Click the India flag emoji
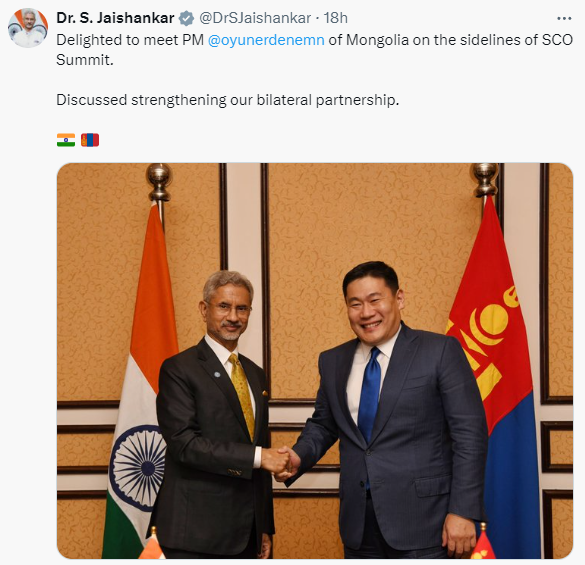585x565 pixels. tap(66, 140)
